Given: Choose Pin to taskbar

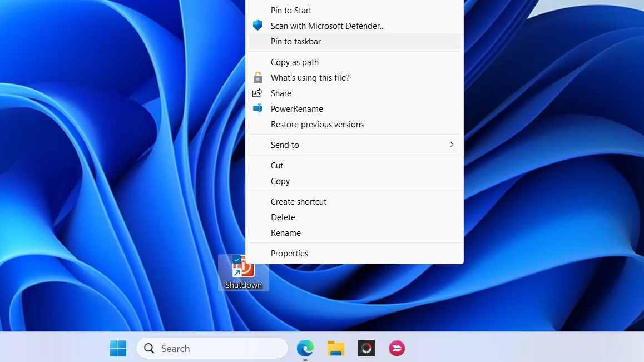Looking at the screenshot, I should click(x=296, y=42).
